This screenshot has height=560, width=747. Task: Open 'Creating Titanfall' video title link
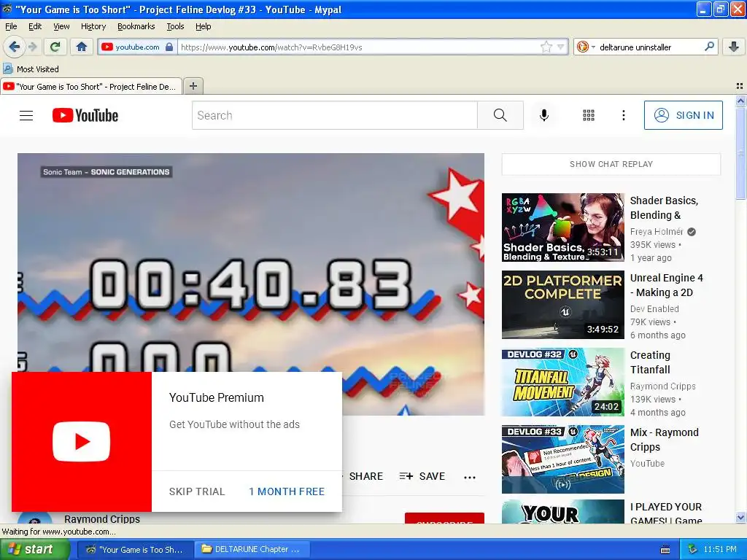(x=650, y=362)
